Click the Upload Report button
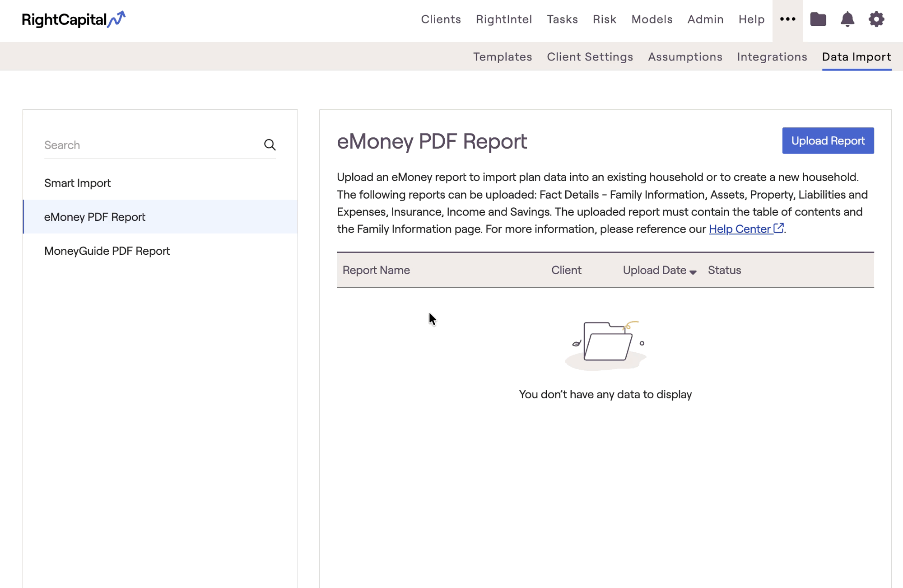903x588 pixels. pos(828,141)
